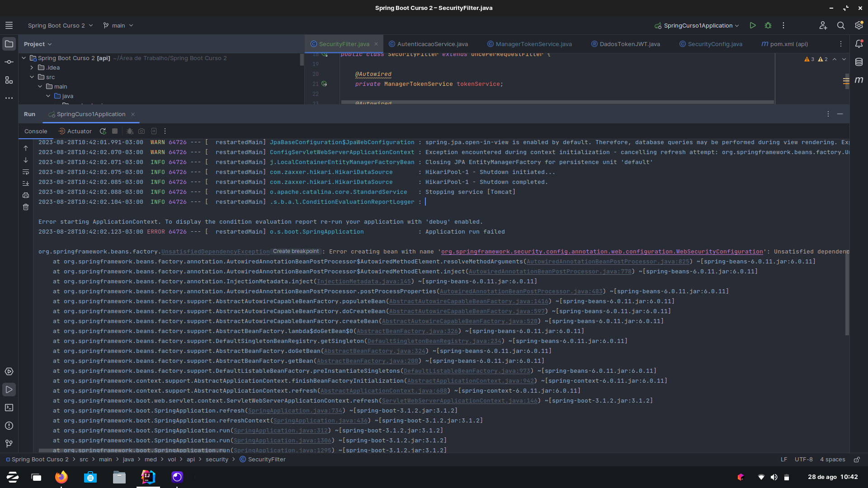Viewport: 868px width, 488px height.
Task: Open the Structure tool window
Action: (x=9, y=80)
